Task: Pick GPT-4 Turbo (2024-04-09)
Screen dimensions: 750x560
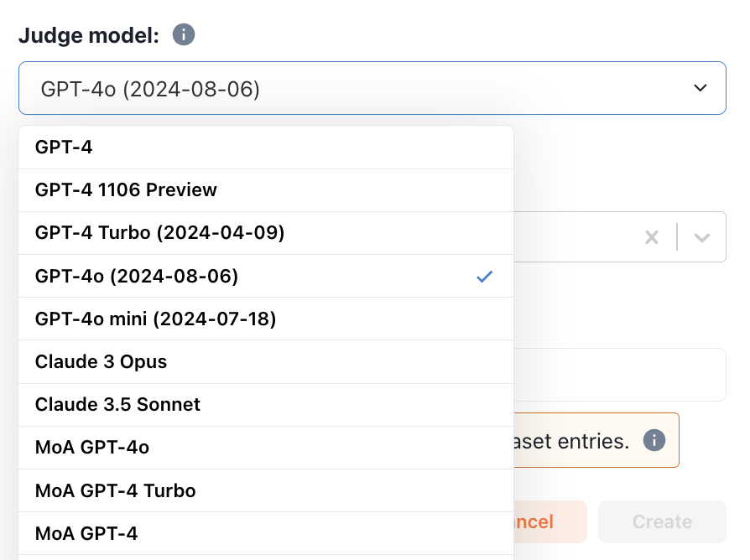Action: click(159, 233)
